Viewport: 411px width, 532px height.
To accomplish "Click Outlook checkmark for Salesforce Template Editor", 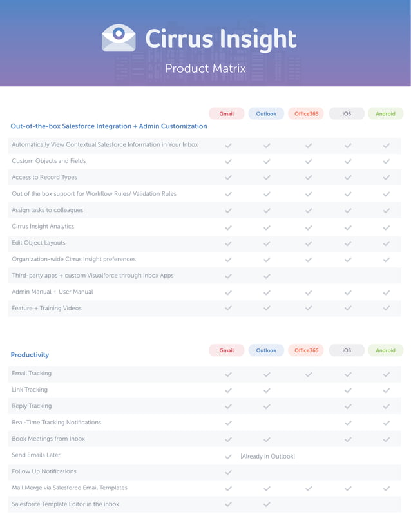I will (267, 505).
